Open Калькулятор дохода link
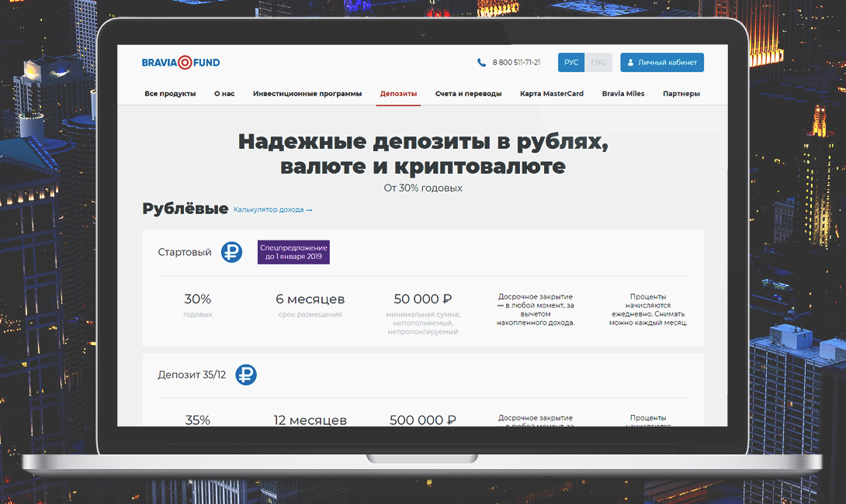This screenshot has height=504, width=846. click(x=272, y=209)
